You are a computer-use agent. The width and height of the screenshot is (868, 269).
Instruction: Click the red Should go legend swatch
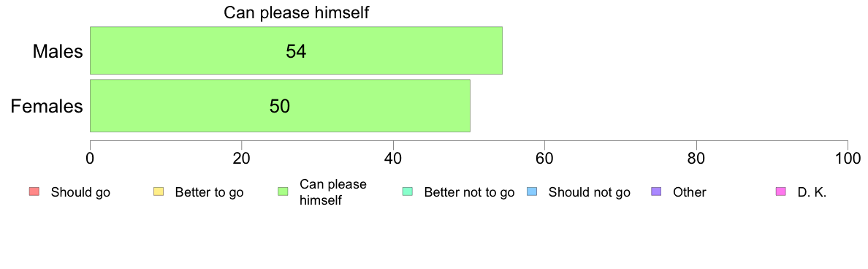33,192
